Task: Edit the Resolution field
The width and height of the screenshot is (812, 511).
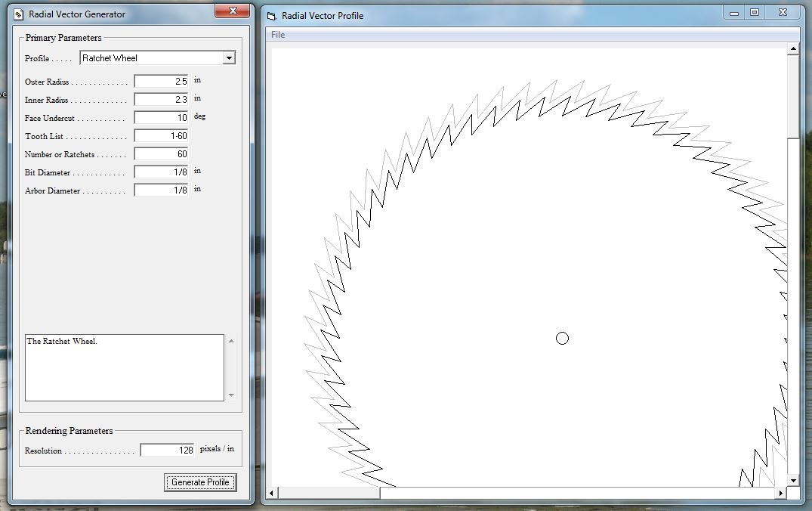Action: (167, 450)
